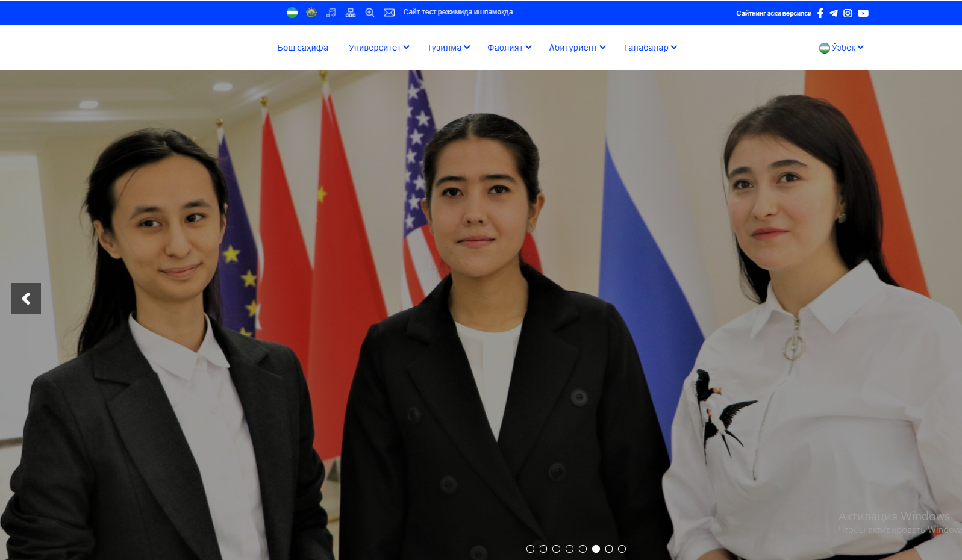Open the Facebook page icon
Image resolution: width=962 pixels, height=560 pixels.
[820, 13]
